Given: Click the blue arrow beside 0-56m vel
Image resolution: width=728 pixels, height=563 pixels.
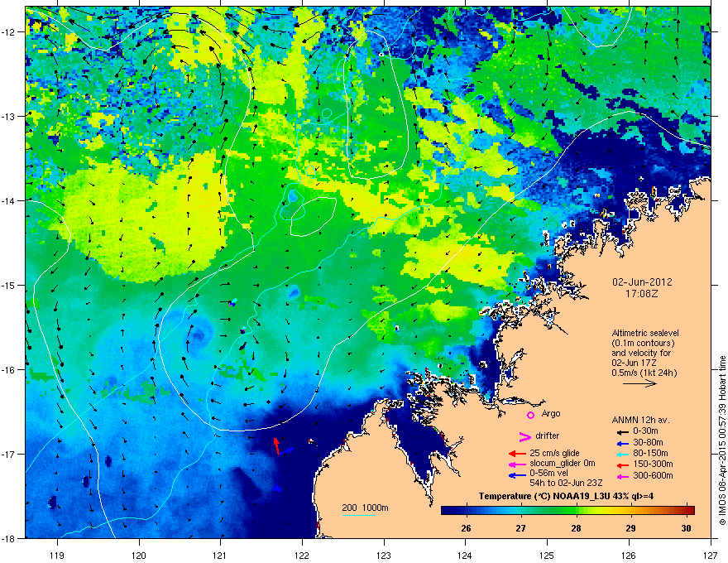Looking at the screenshot, I should point(517,476).
